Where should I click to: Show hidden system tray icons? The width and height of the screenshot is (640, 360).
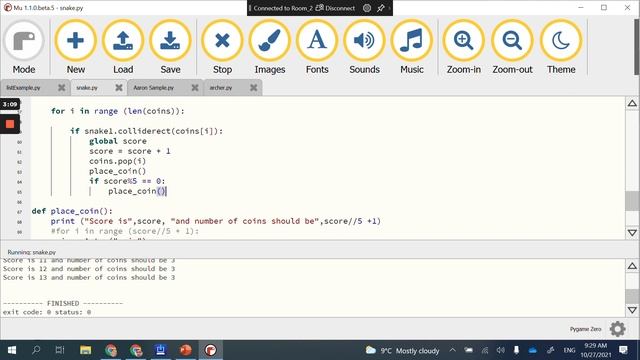452,350
